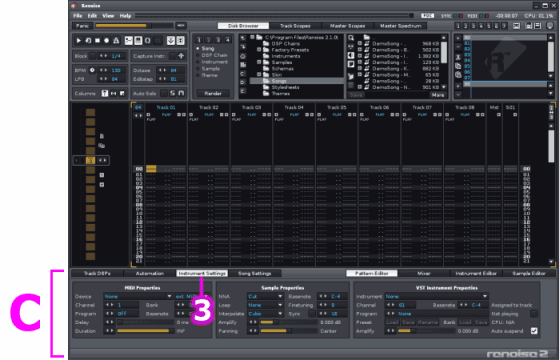This screenshot has width=560, height=360.
Task: Expand the DemoSong 968 KB entry
Action: tap(360, 44)
